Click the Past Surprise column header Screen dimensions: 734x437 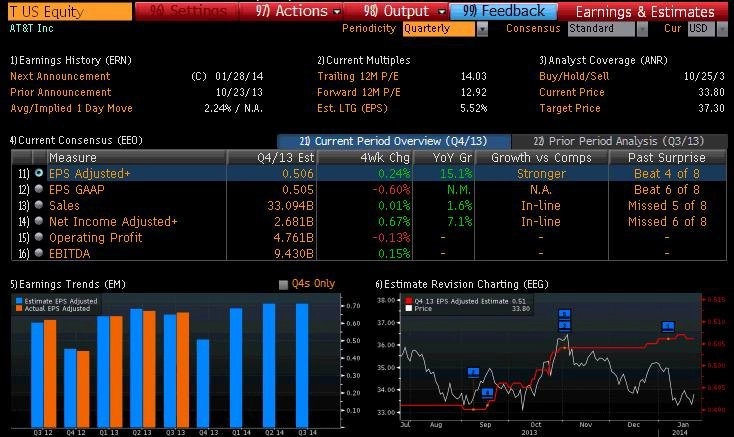tap(667, 158)
